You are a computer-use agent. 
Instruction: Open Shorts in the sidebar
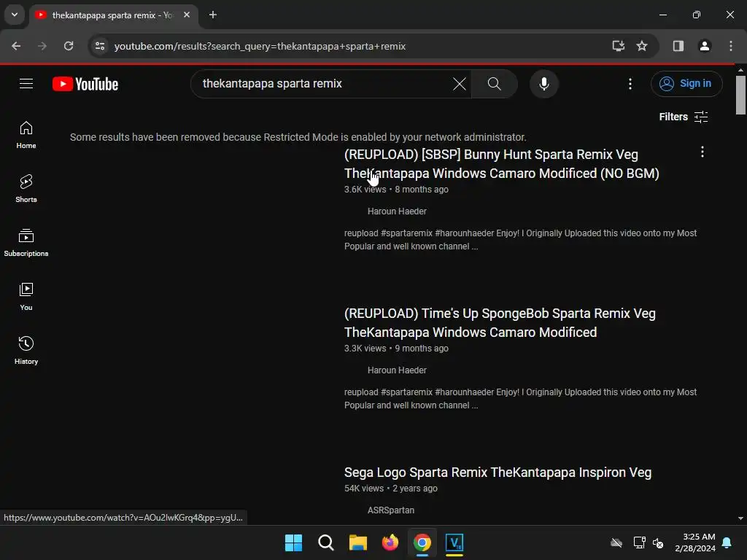point(26,189)
